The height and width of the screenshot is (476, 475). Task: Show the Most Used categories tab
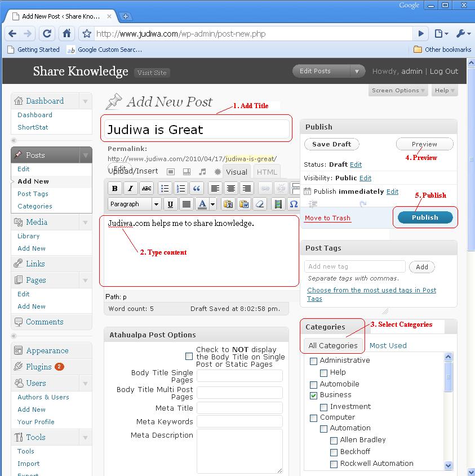(388, 346)
